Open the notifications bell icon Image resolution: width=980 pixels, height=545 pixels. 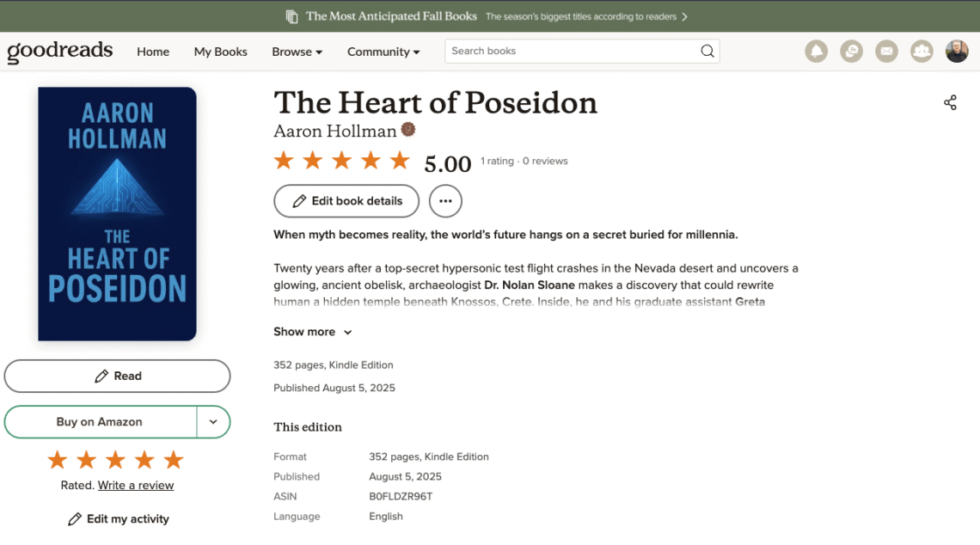pyautogui.click(x=816, y=52)
